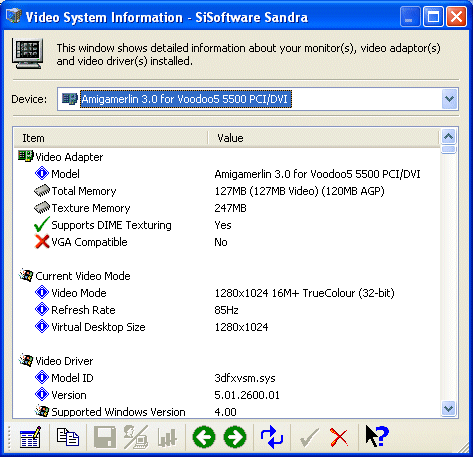
Task: Select the Amigamerlin 3.0 device combo box text
Action: 186,99
